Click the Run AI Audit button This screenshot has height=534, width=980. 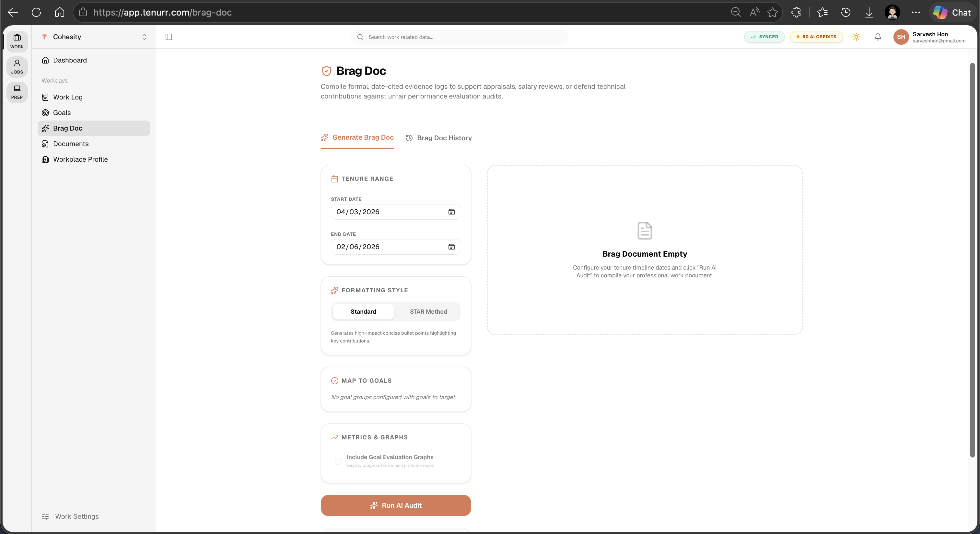396,505
